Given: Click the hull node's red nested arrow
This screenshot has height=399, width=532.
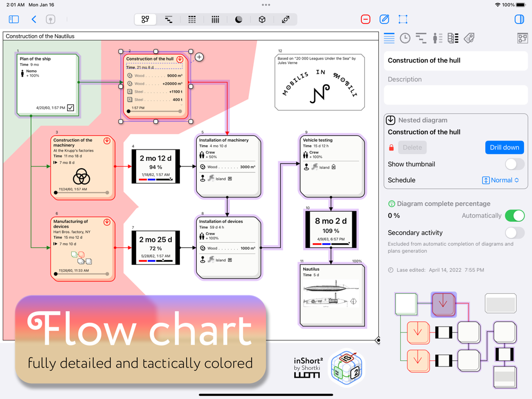Looking at the screenshot, I should 180,59.
